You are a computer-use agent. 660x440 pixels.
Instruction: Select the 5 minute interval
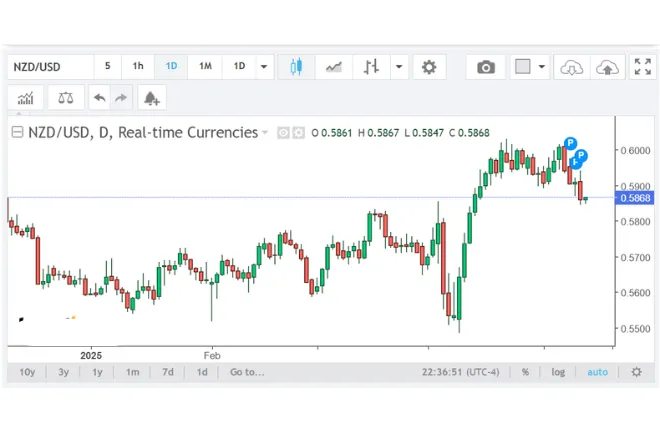[108, 67]
